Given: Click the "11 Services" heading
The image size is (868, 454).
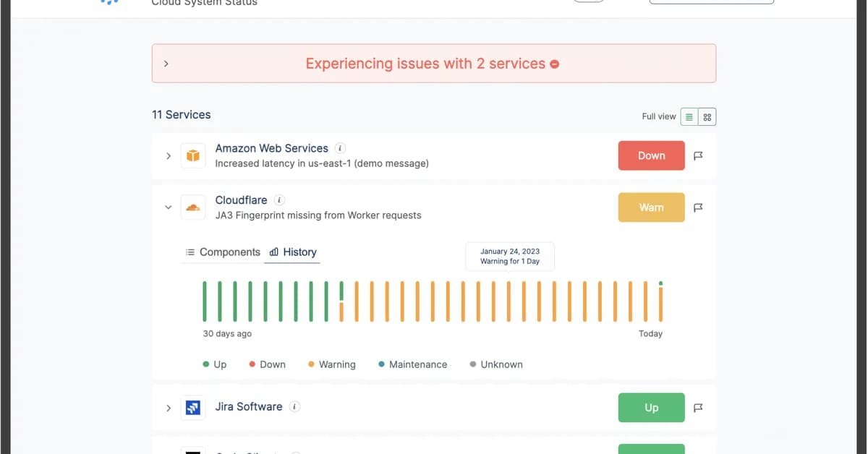Looking at the screenshot, I should click(182, 115).
